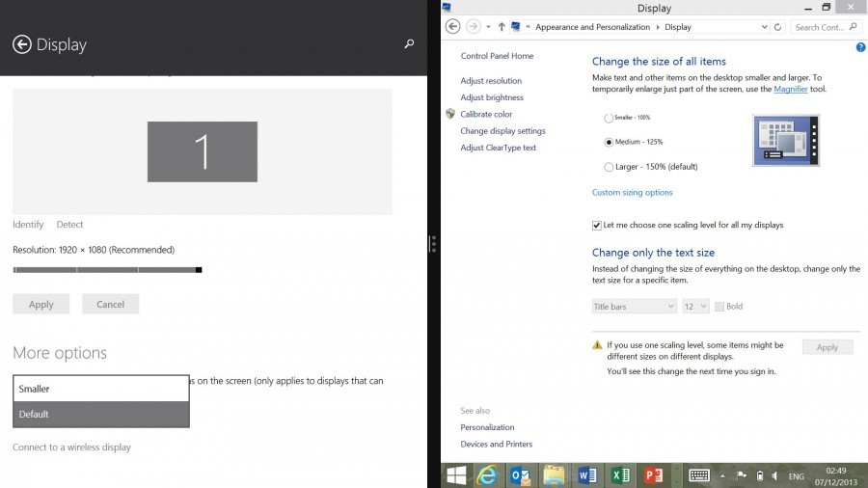Select the Smaller - 100% radio option
This screenshot has width=868, height=488.
[x=609, y=118]
